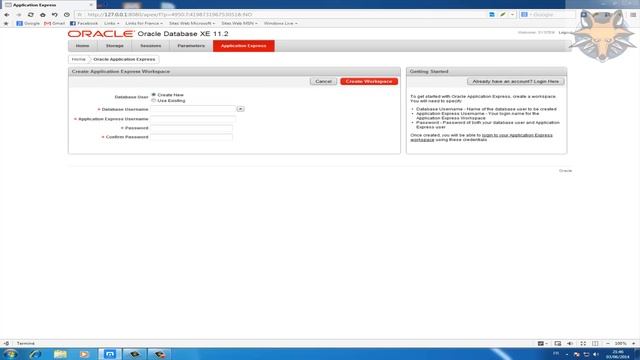This screenshot has width=640, height=360.
Task: Expand the Windows Live bookmark folder
Action: click(x=280, y=23)
